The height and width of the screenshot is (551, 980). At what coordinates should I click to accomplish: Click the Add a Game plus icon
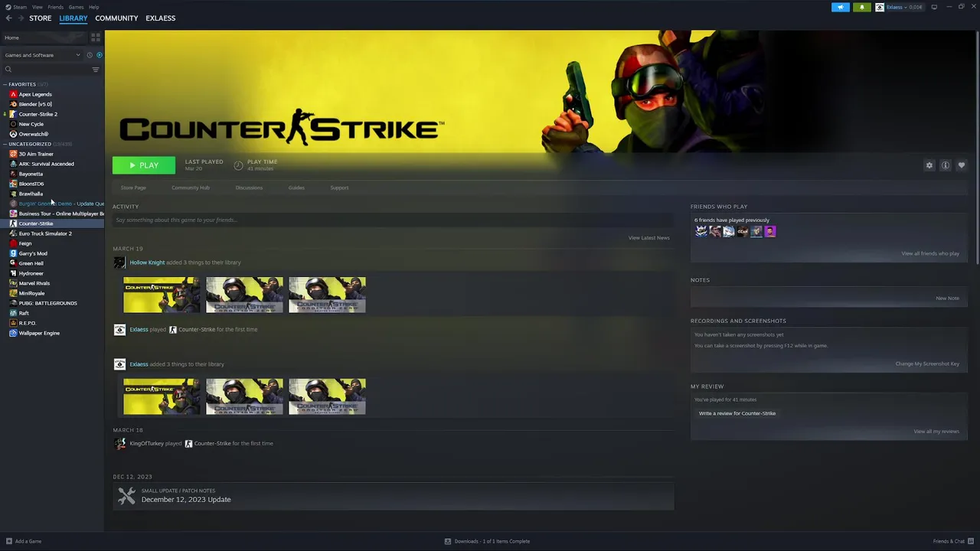tap(9, 541)
